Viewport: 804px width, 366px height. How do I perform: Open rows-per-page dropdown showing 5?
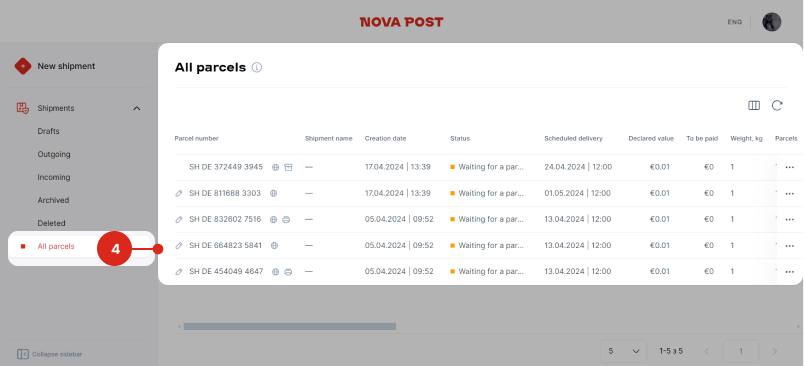pos(624,351)
